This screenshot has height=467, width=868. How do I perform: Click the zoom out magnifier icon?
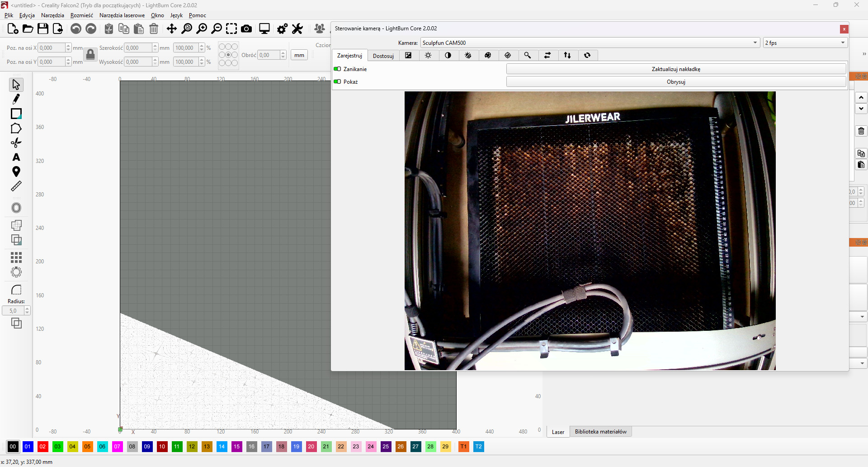[217, 29]
